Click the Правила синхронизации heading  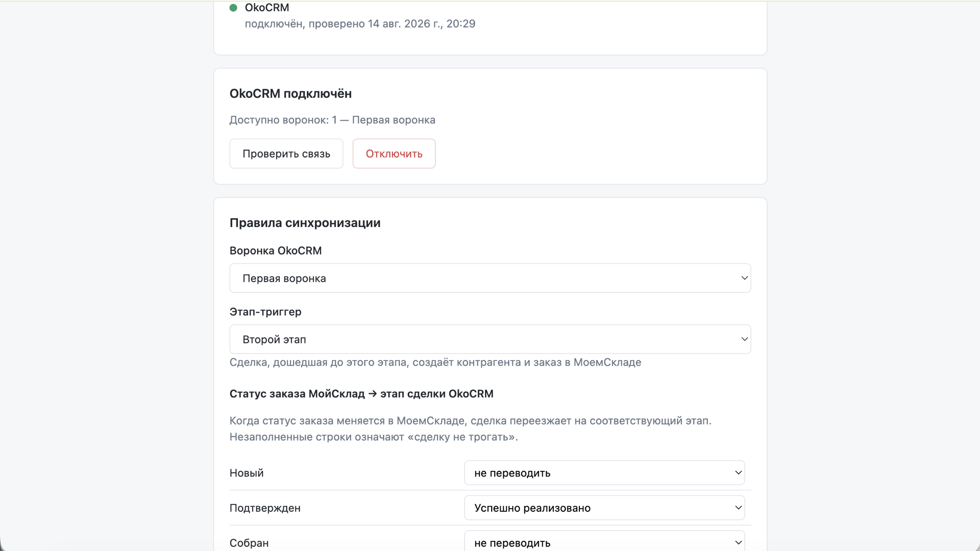coord(305,223)
